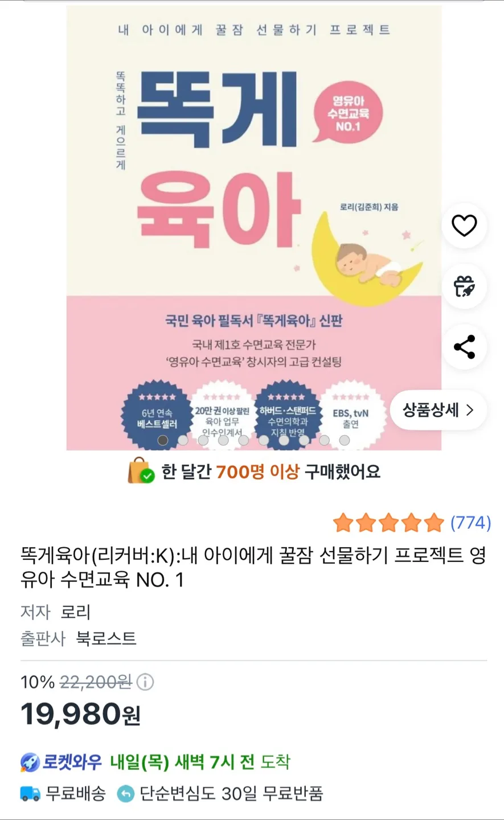
Task: Tap 단순변심도 30일 무료반품 text
Action: click(x=232, y=793)
